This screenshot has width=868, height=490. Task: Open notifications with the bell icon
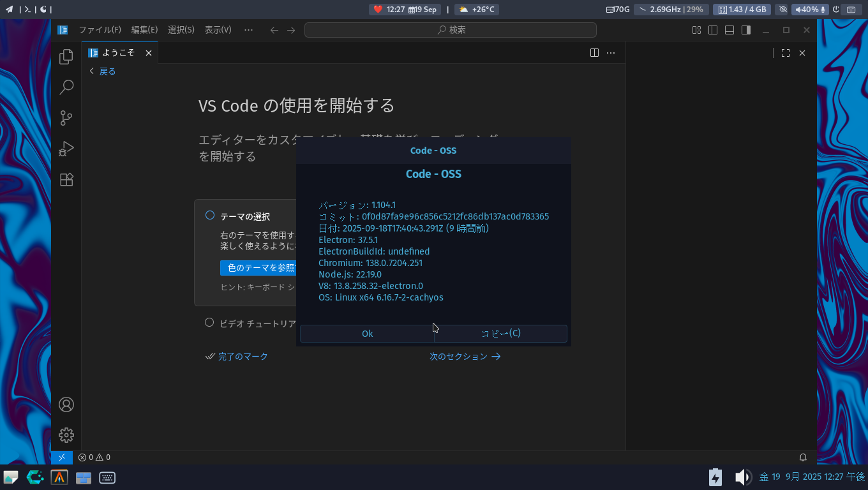803,457
